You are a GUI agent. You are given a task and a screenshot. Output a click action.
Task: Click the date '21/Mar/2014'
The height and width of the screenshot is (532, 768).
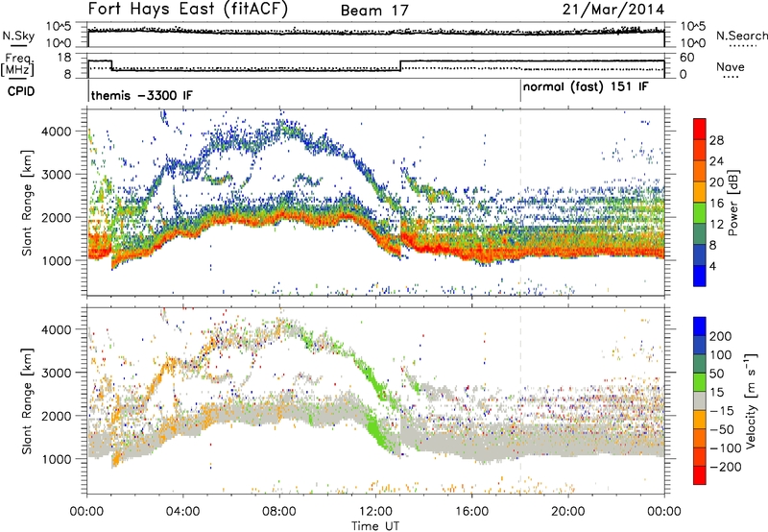click(613, 10)
